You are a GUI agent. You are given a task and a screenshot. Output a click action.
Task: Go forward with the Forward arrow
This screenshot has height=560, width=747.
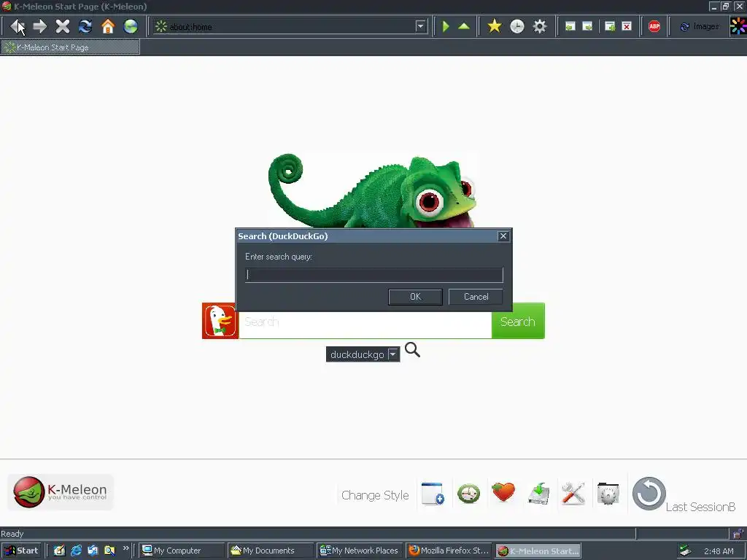click(x=40, y=26)
